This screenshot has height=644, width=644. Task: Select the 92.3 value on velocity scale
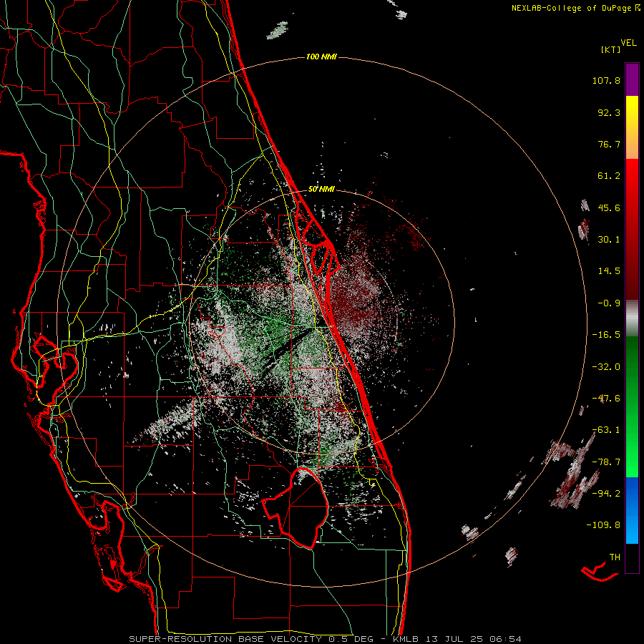coord(609,112)
